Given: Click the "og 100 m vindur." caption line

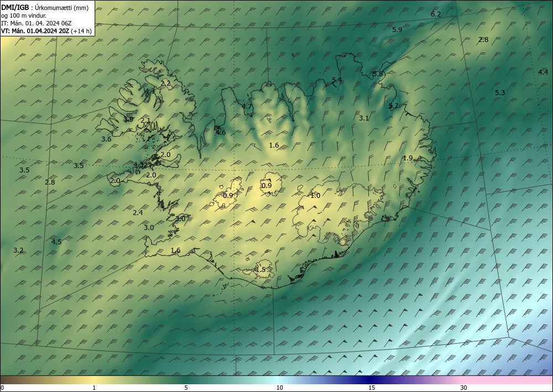Looking at the screenshot, I should click(x=24, y=15).
